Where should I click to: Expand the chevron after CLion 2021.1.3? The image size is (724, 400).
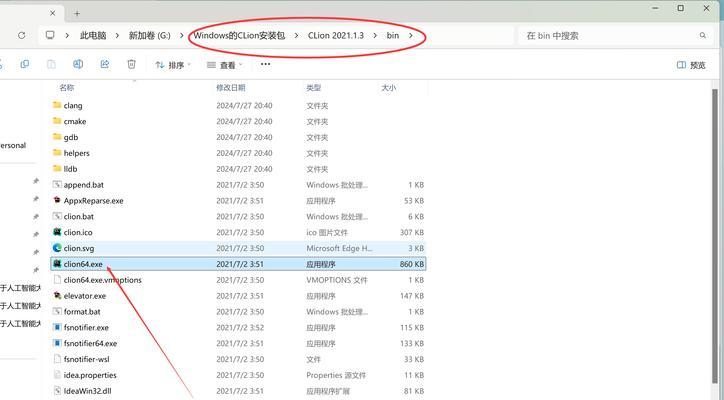coord(375,36)
